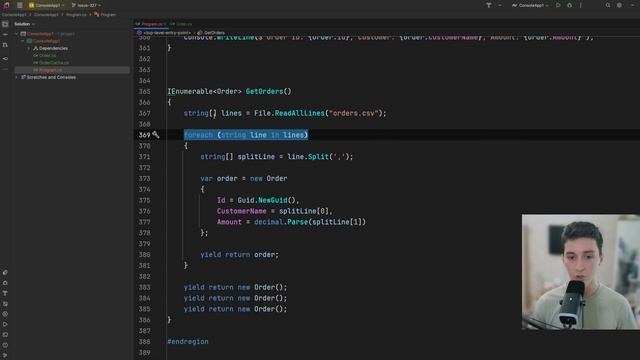Click the presenter webcam thumbnail

pos(581,272)
